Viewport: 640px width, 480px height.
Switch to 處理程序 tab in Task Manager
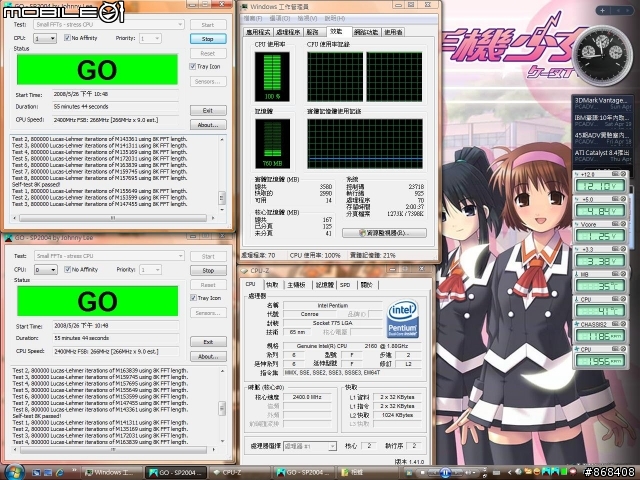point(288,32)
